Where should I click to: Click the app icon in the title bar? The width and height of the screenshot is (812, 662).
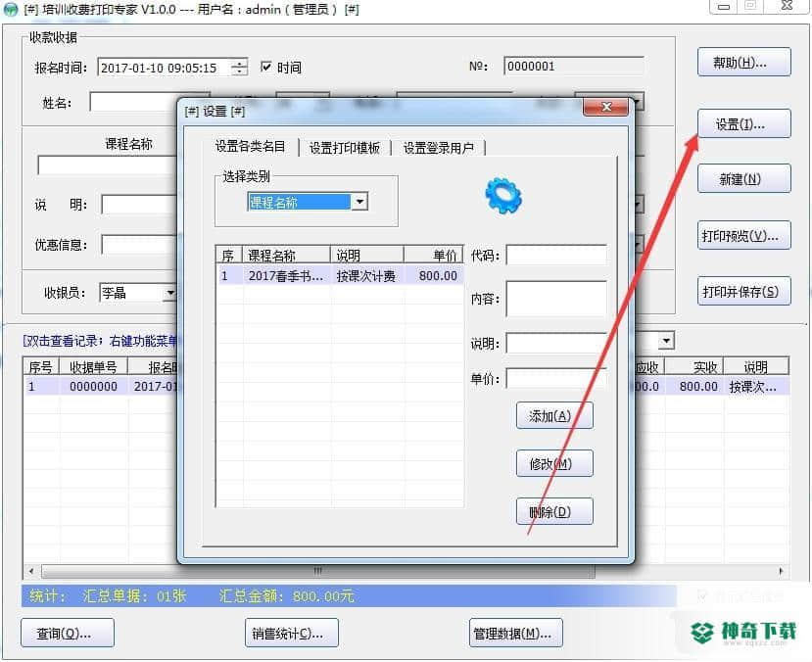[11, 10]
